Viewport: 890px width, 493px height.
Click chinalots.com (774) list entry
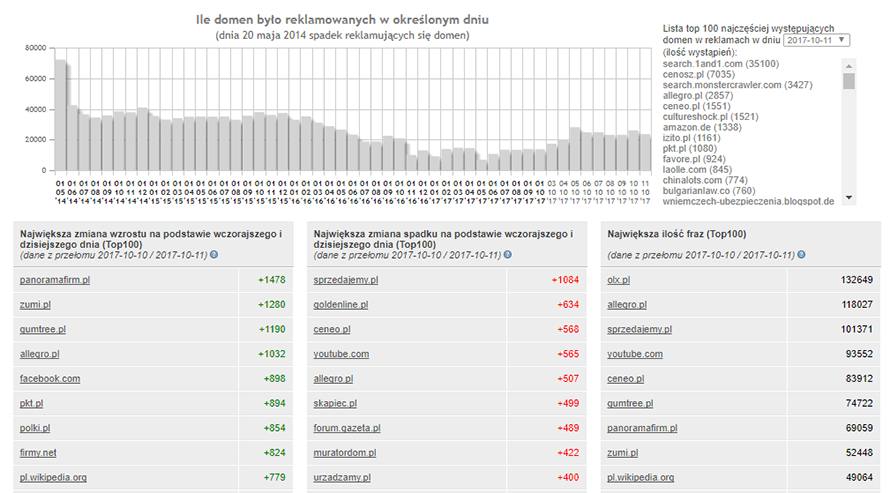coord(705,180)
